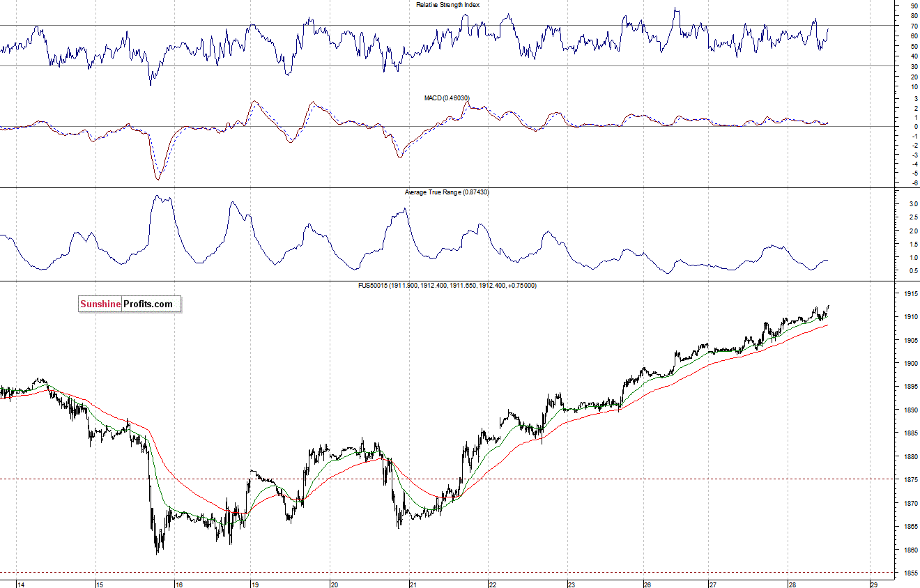The image size is (920, 588).
Task: Click RSI axis value 90
Action: (x=914, y=6)
